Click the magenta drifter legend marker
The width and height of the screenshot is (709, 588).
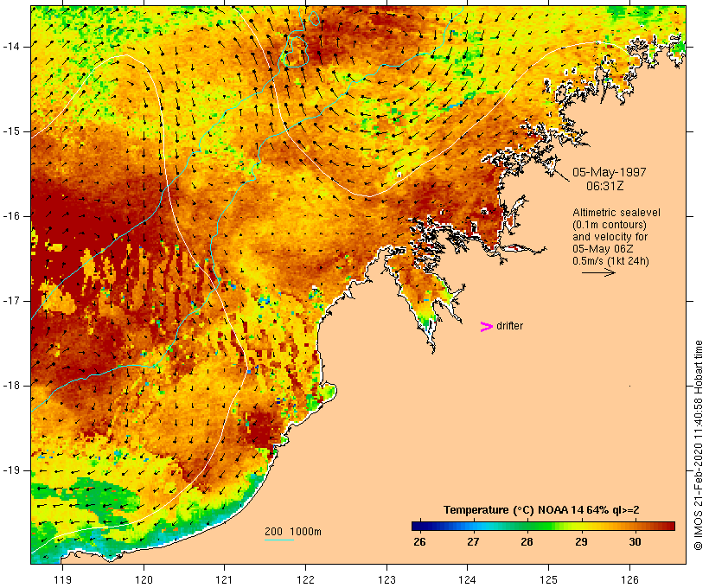(x=487, y=327)
